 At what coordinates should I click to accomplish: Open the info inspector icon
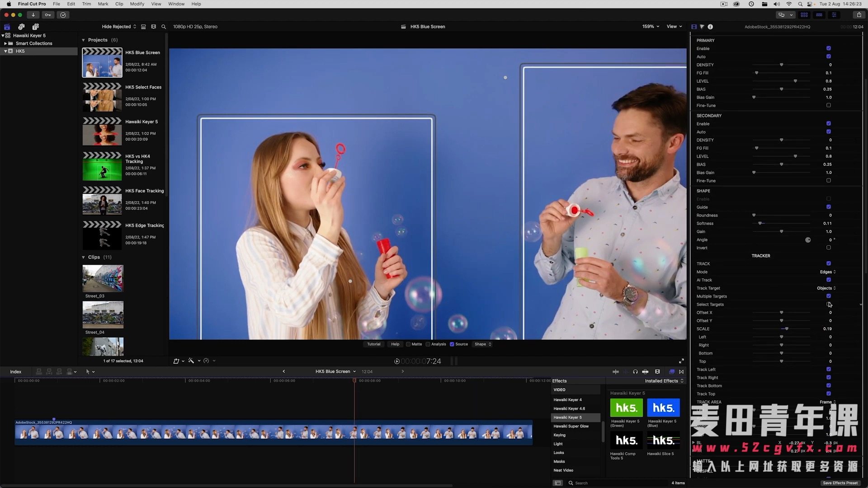710,27
